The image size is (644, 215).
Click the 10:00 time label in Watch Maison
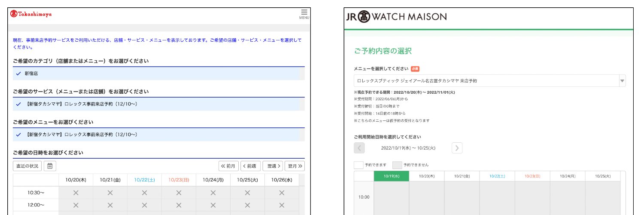(363, 197)
